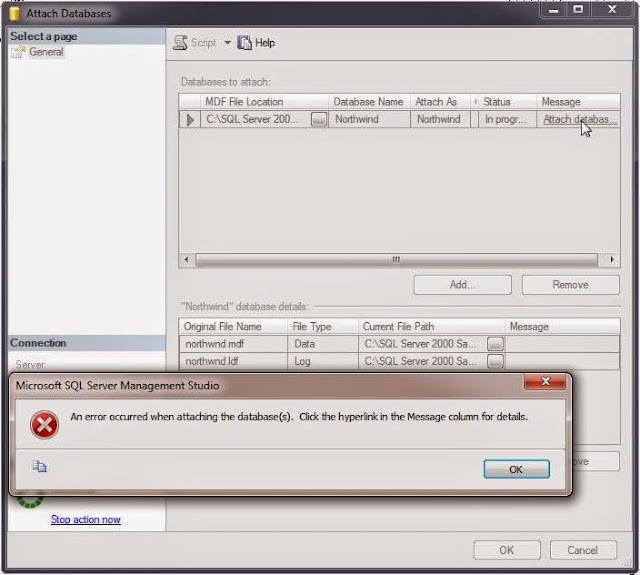640x575 pixels.
Task: Click the Attach As cell Northwind
Action: pos(440,119)
